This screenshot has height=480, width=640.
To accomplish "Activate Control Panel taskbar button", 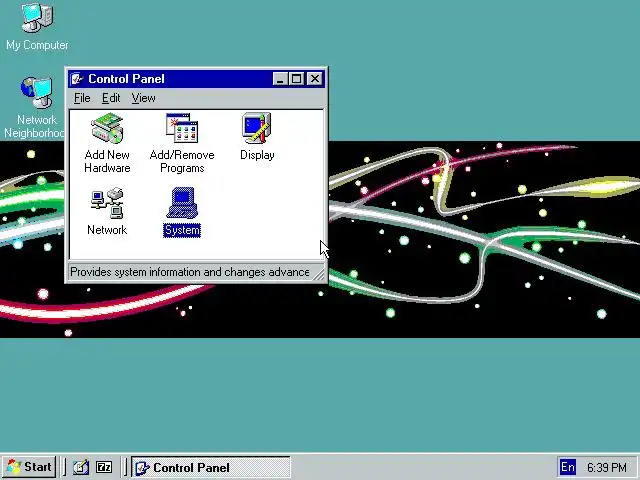I will 211,467.
